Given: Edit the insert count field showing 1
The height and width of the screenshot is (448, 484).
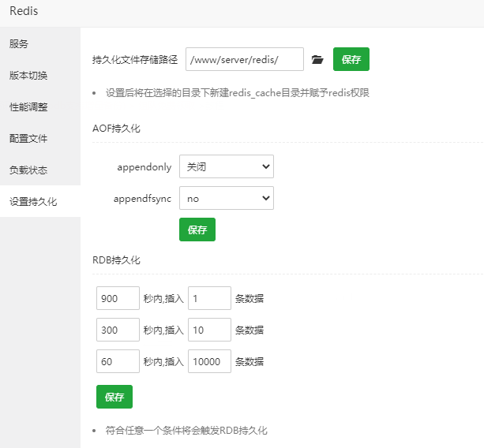Looking at the screenshot, I should [209, 298].
